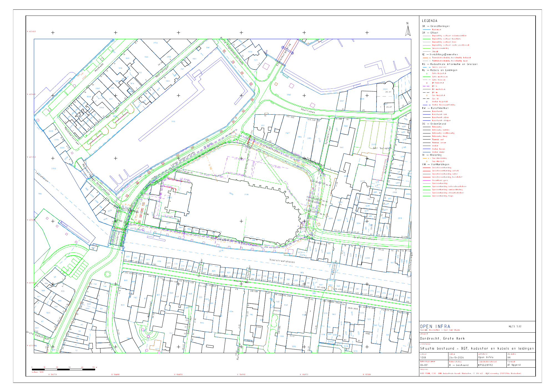Click the 'Lange Geldersekade' street label
The height and width of the screenshot is (392, 555).
click(x=183, y=159)
